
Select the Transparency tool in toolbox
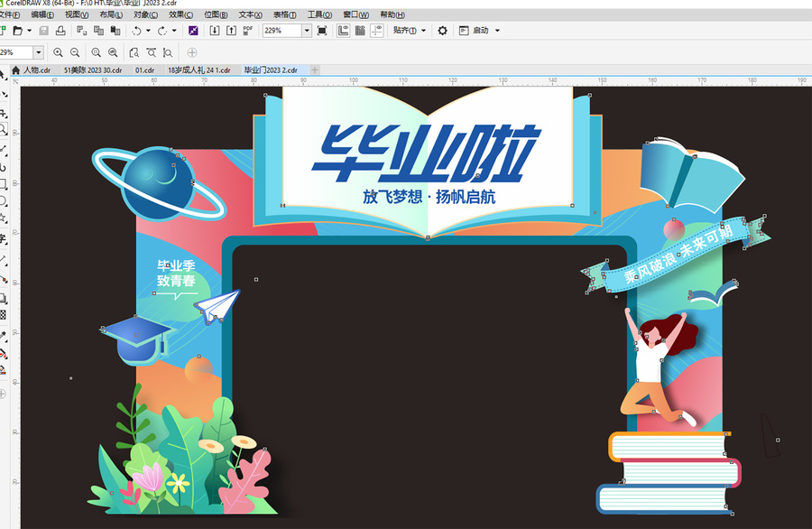pyautogui.click(x=3, y=315)
